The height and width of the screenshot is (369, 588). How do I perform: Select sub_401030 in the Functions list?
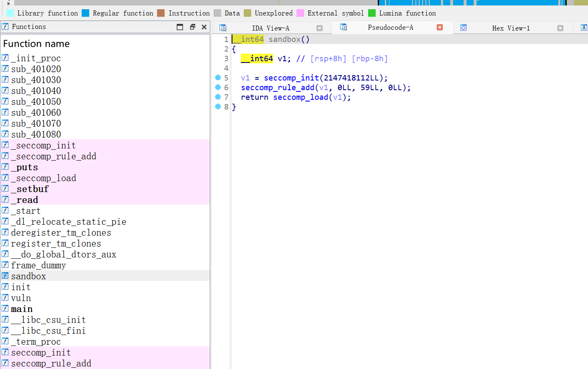click(105, 80)
